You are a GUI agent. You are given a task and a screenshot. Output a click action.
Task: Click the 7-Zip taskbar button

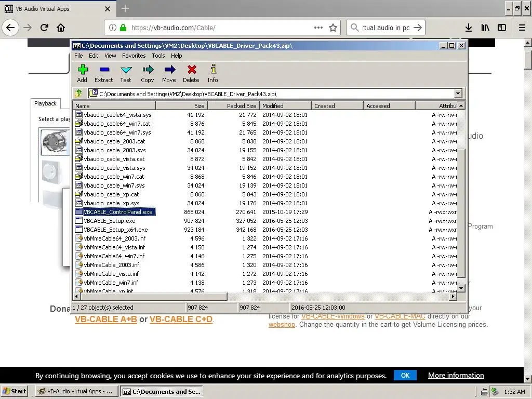tap(162, 391)
